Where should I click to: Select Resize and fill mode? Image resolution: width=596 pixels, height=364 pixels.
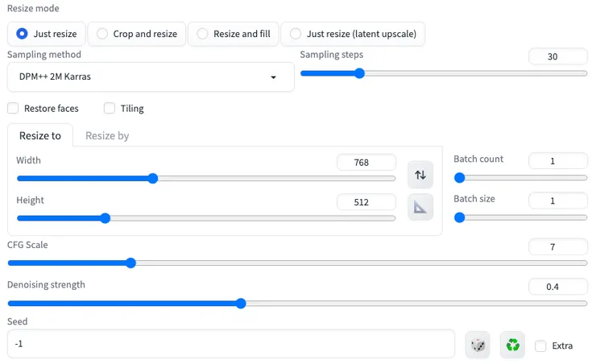202,34
